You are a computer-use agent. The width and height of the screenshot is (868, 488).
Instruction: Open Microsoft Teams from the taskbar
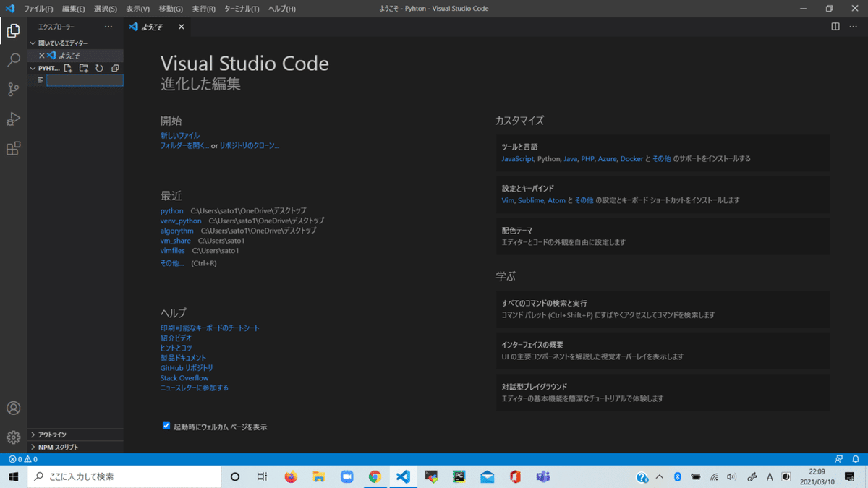(x=542, y=476)
